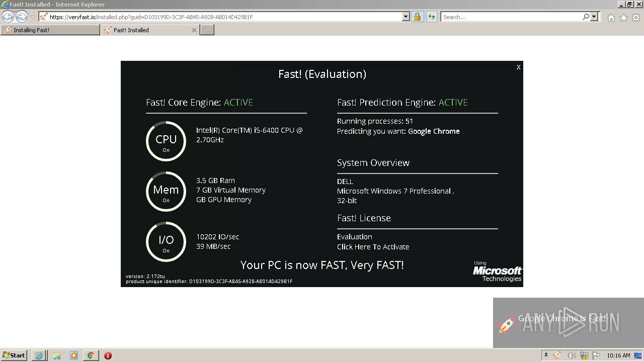Expand the address bar autocomplete dropdown
The image size is (644, 362).
[x=406, y=17]
